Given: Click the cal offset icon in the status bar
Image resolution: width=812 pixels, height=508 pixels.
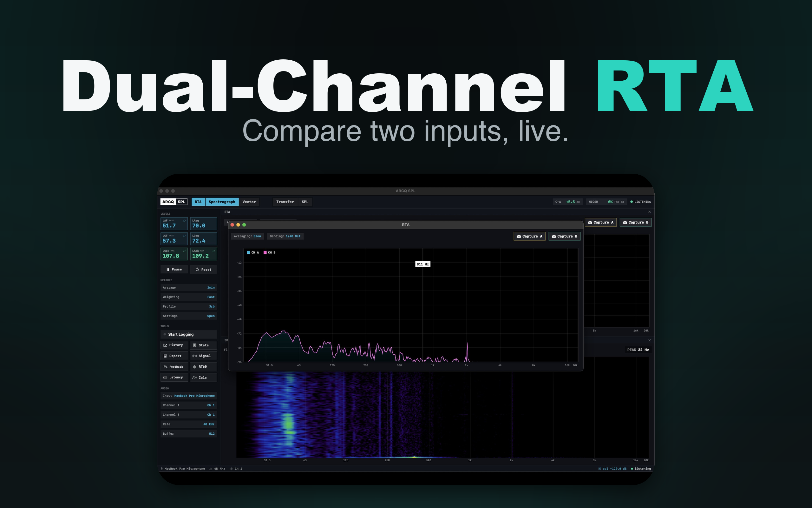Looking at the screenshot, I should click(x=599, y=469).
